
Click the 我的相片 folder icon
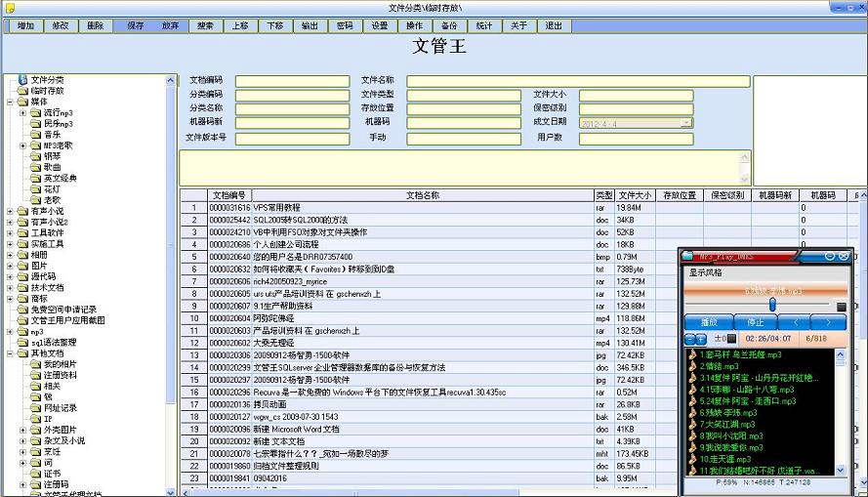click(35, 364)
